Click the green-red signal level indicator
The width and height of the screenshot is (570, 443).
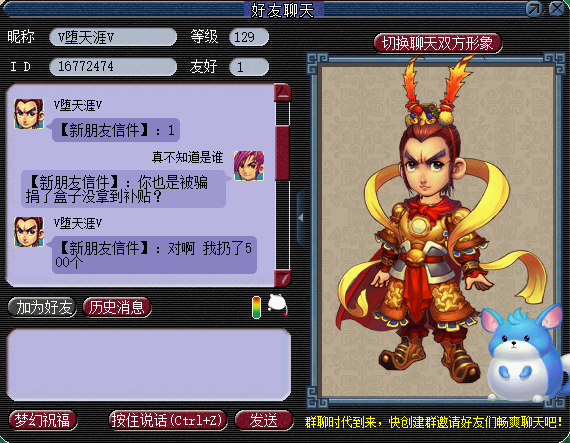point(256,307)
